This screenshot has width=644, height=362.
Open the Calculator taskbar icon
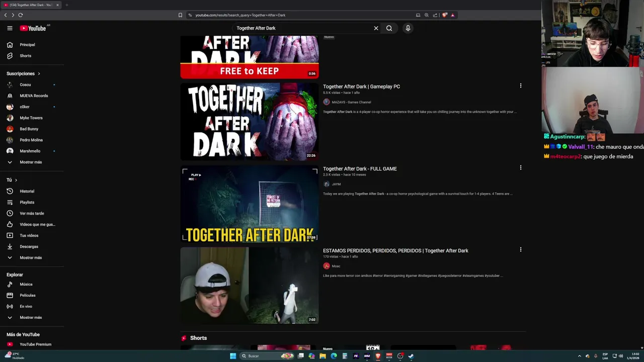pos(345,356)
